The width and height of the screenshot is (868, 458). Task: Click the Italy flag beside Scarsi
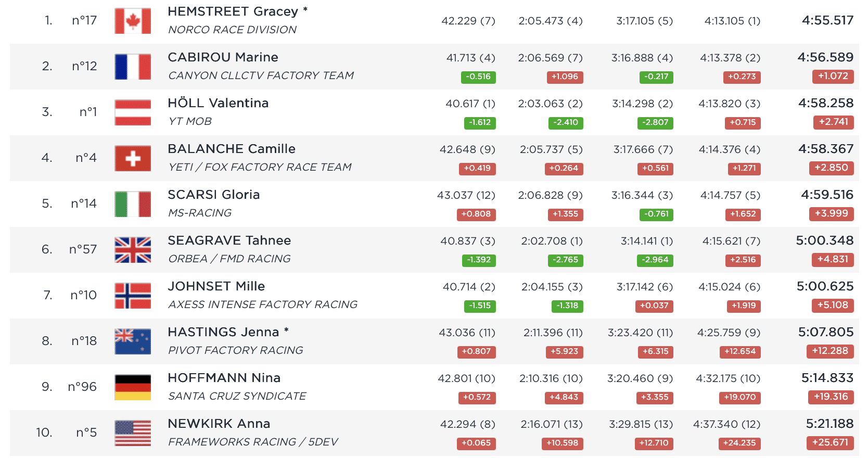pos(133,204)
